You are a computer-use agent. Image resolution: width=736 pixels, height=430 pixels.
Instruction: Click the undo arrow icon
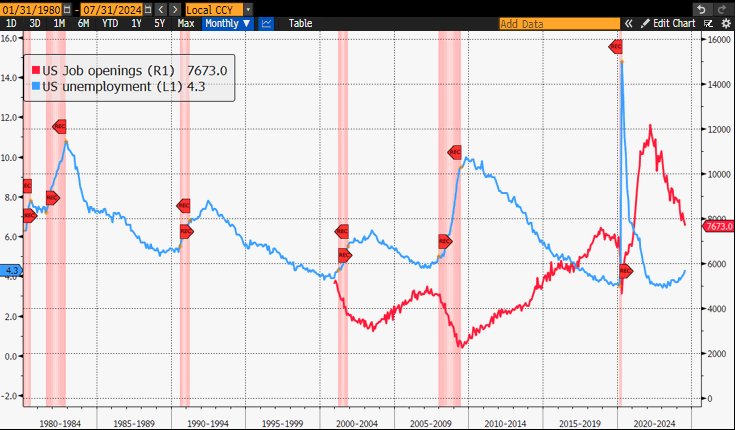701,8
